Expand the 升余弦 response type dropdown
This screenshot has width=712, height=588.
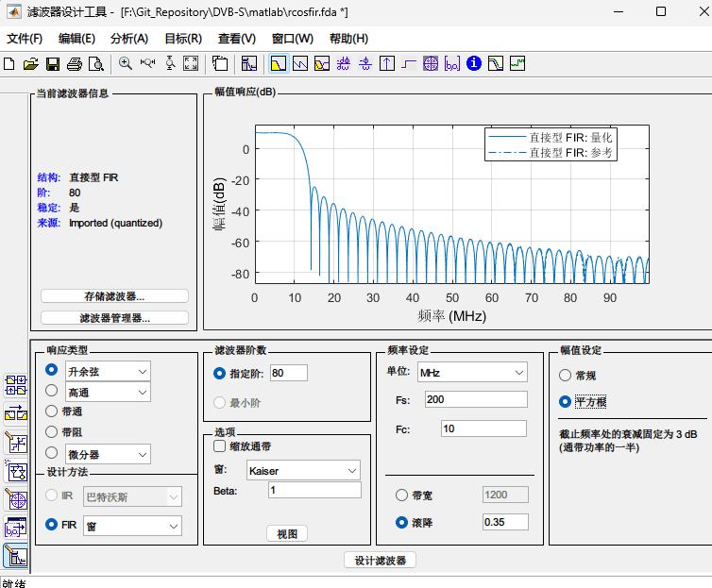pos(108,371)
